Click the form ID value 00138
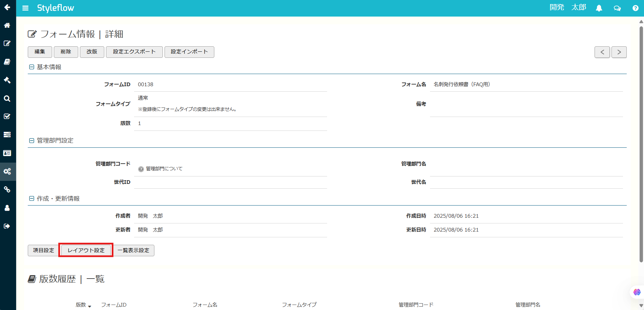Screen dimensions: 644x310 pyautogui.click(x=146, y=85)
